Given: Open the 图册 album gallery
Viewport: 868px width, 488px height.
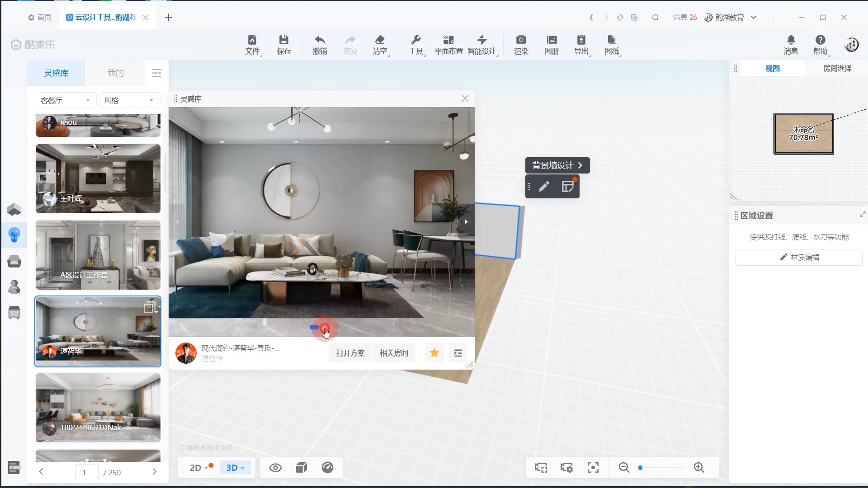Looking at the screenshot, I should coord(552,45).
